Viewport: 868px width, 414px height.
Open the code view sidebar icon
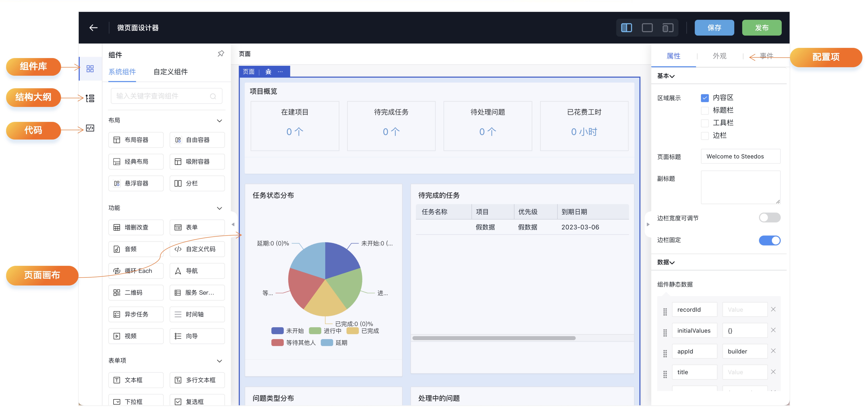coord(90,128)
